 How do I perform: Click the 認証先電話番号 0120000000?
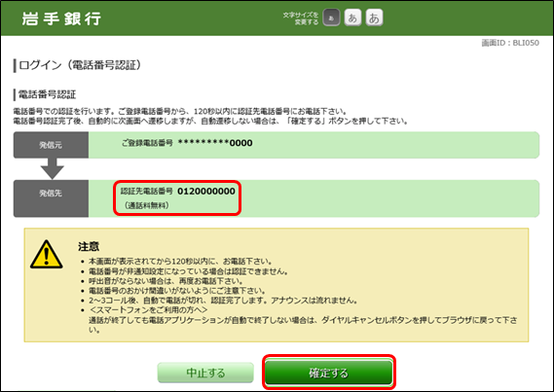coord(178,192)
